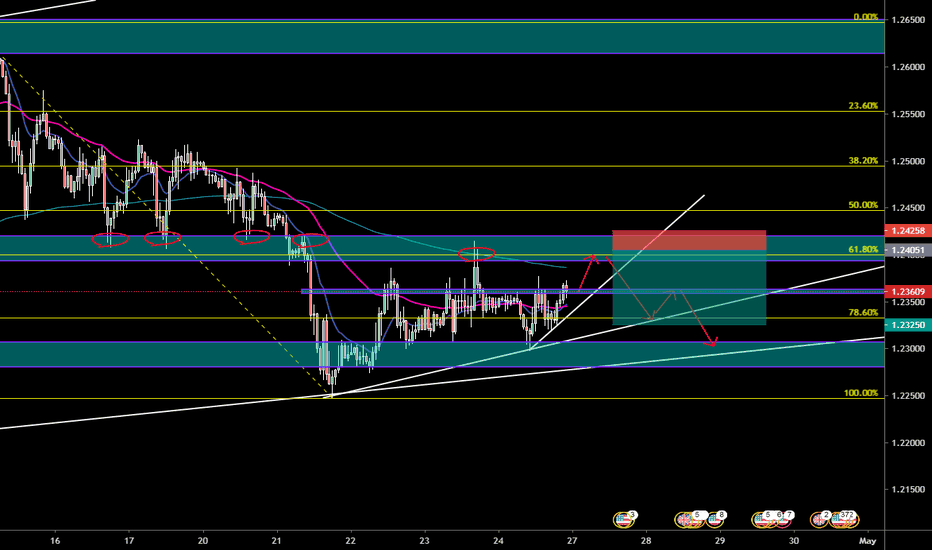Open the US event icon with badge 8

[x=715, y=520]
